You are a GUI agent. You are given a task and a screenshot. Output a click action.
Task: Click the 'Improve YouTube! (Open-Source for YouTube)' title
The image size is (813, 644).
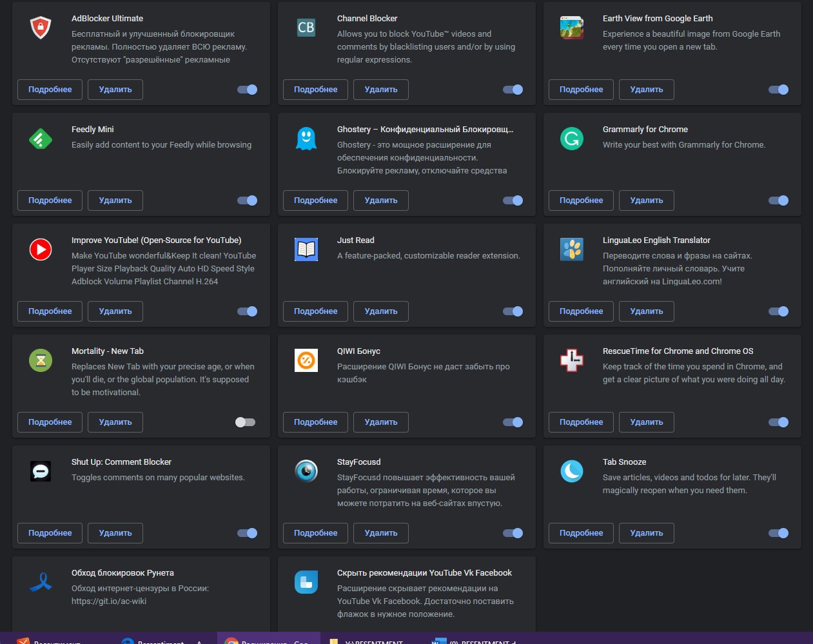click(157, 240)
